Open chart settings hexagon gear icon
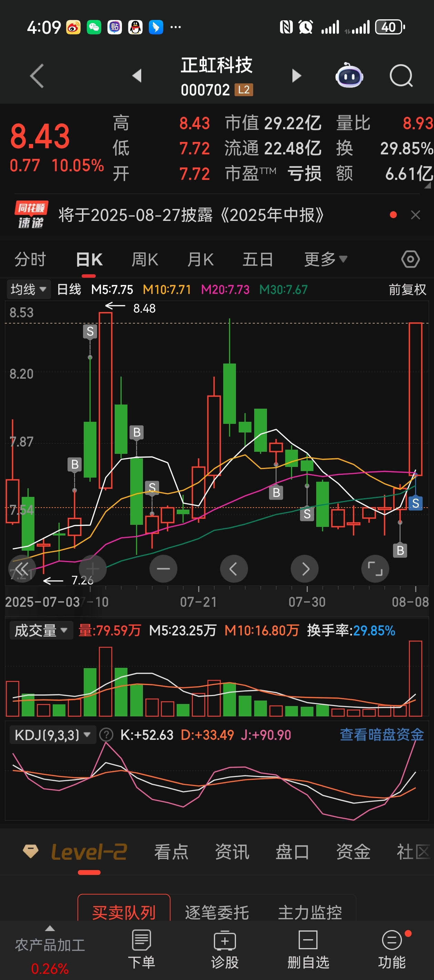 411,259
